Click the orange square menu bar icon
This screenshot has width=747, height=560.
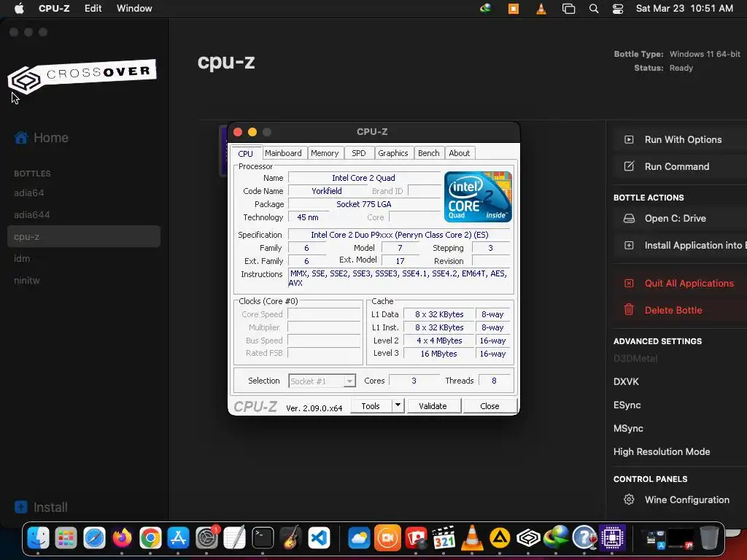point(514,8)
